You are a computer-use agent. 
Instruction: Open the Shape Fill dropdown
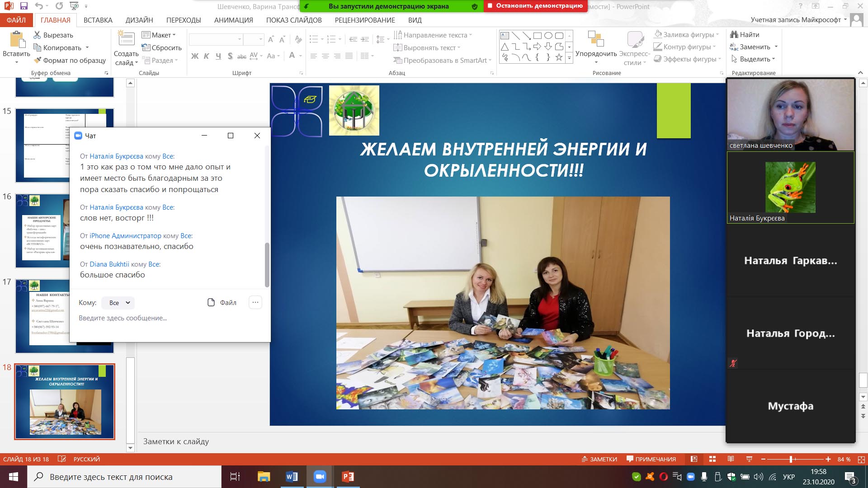[717, 35]
